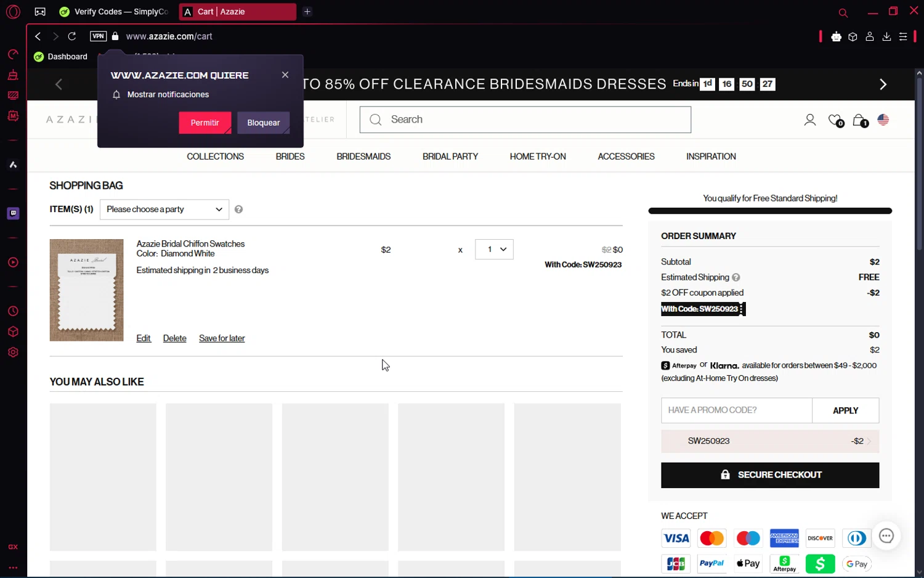The height and width of the screenshot is (578, 924).
Task: Reload the Azazie cart page
Action: pos(72,36)
